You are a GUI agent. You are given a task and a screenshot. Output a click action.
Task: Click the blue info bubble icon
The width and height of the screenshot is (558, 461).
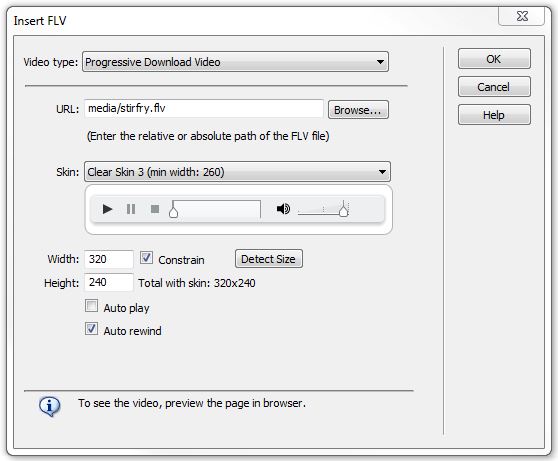pos(49,406)
